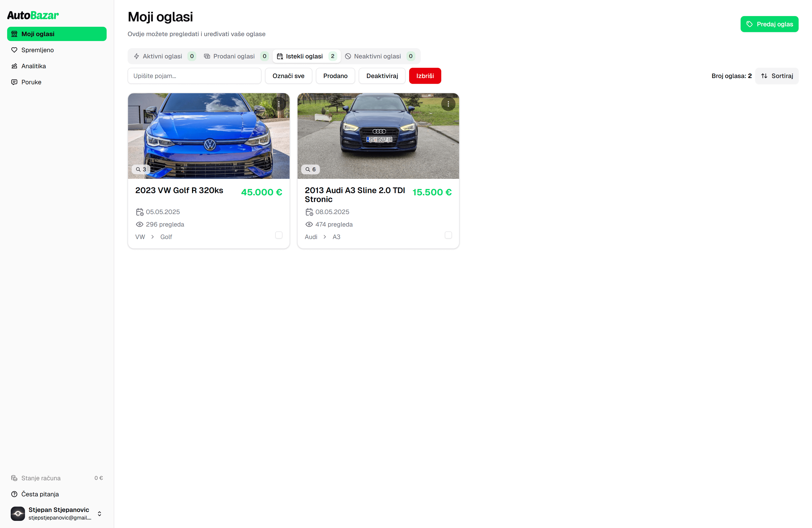Open Česta pitanja help page

click(x=57, y=494)
